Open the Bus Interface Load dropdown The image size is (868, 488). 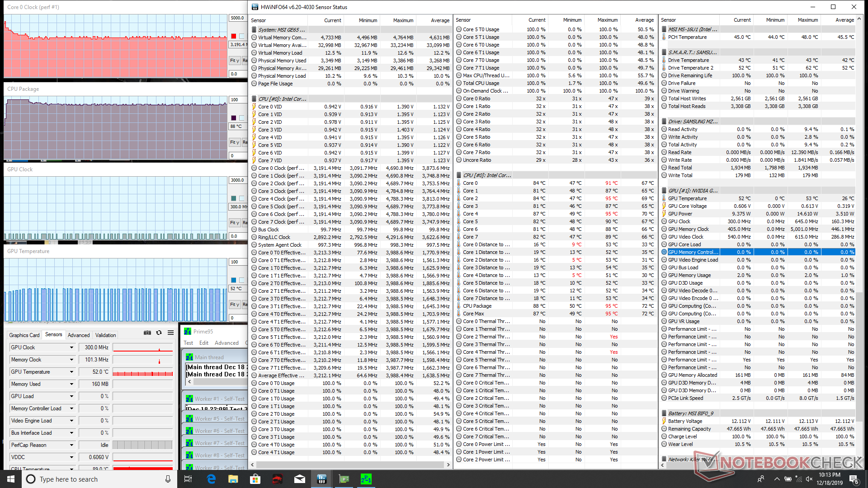click(x=71, y=433)
